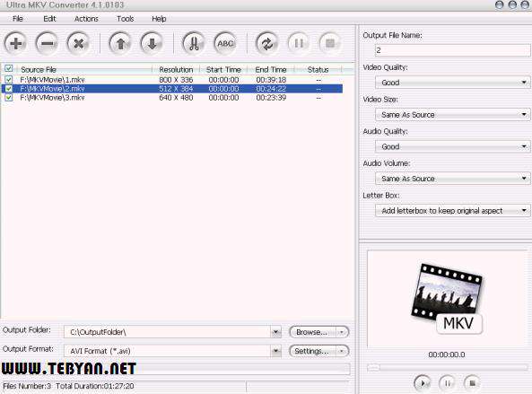Viewport: 532px width, 394px height.
Task: Click the toolbar Pause conversion icon
Action: click(x=299, y=43)
